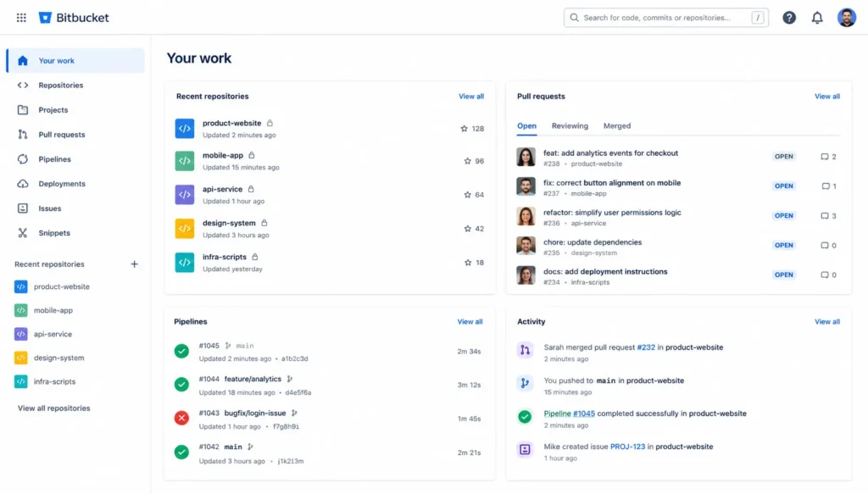Click branch icon beside bugfix/login-issue
Viewport: 868px width, 494px height.
pyautogui.click(x=294, y=414)
